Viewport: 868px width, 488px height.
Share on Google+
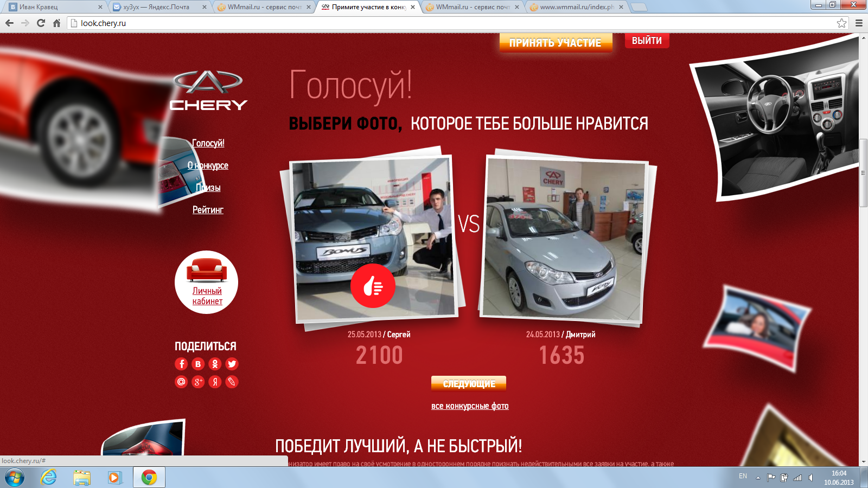pos(198,382)
